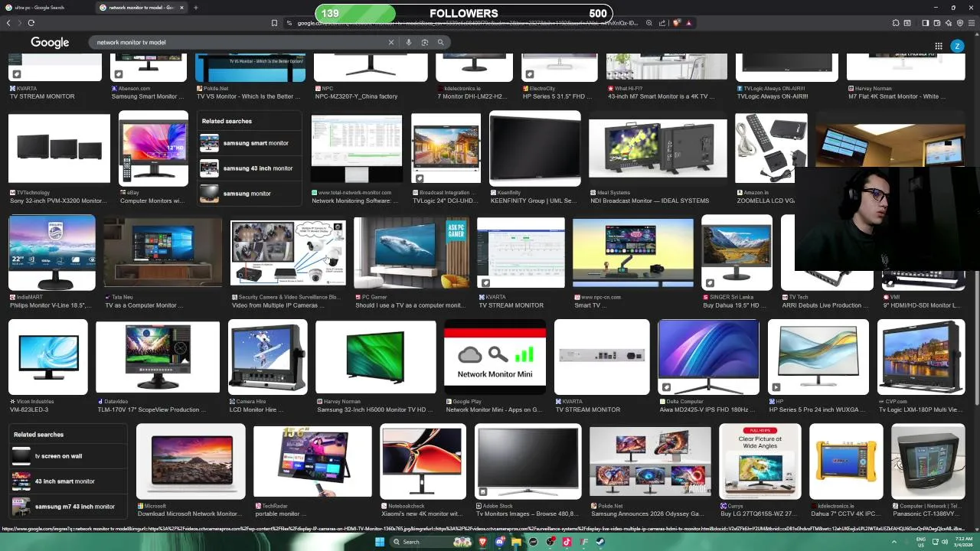The height and width of the screenshot is (551, 980).
Task: Open the Google account avatar Z
Action: (x=957, y=46)
